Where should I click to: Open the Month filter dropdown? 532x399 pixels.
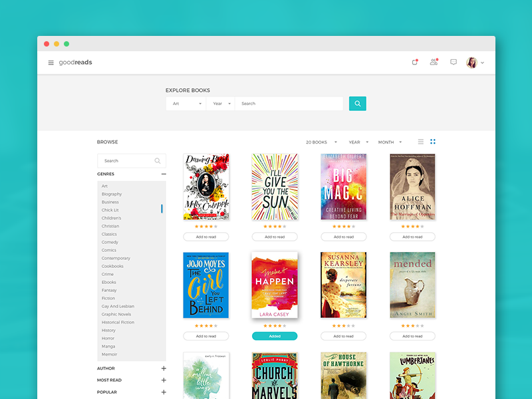(x=390, y=142)
